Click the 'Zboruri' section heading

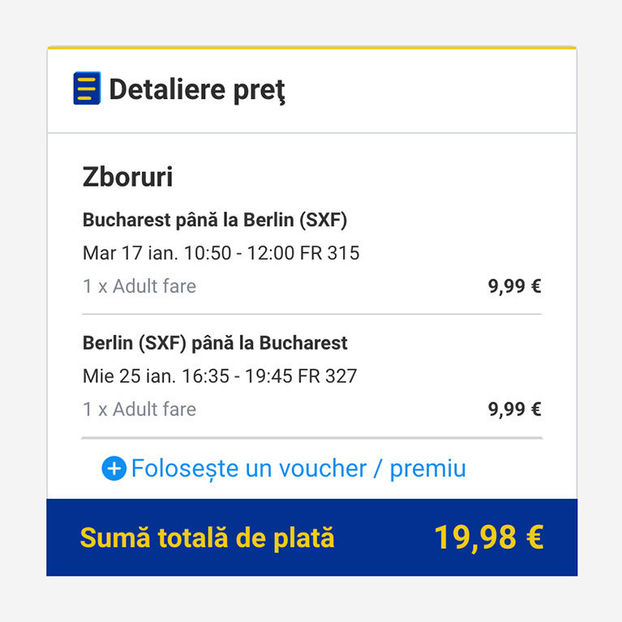[x=127, y=178]
